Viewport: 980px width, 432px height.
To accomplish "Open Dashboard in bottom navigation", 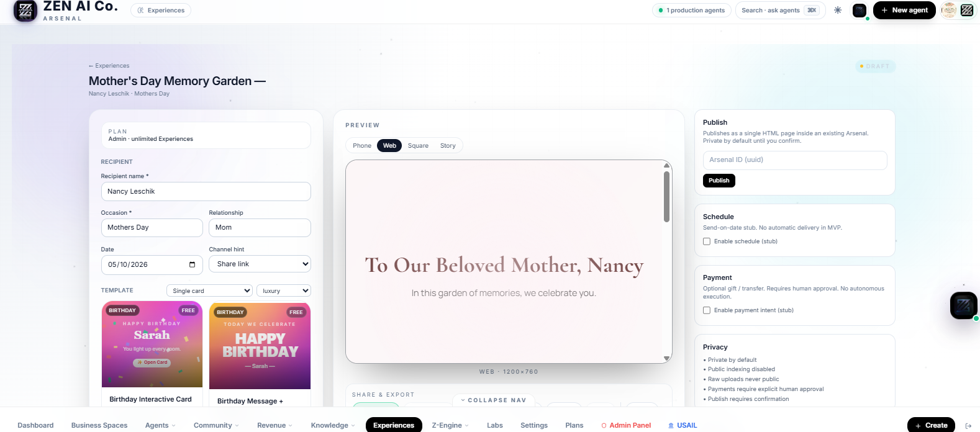I will [35, 425].
